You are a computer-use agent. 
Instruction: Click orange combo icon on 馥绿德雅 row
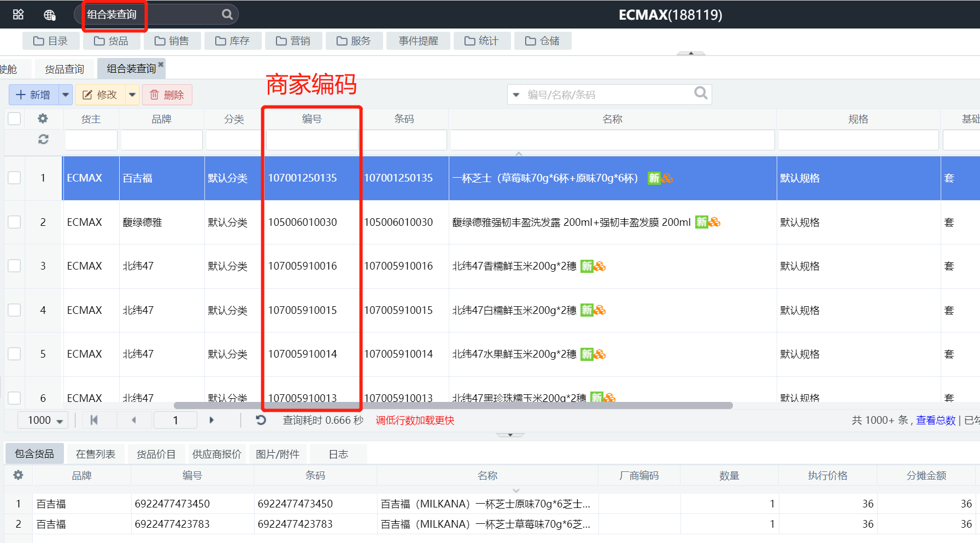coord(715,222)
